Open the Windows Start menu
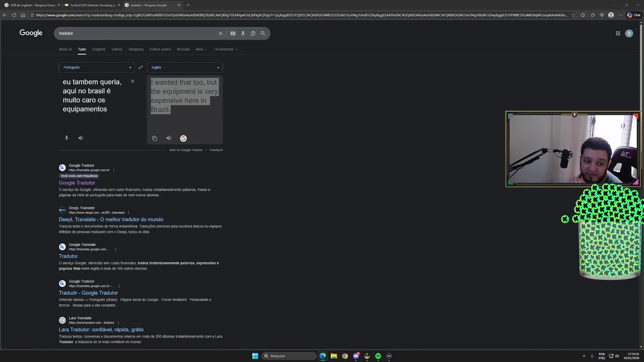Screen dimensions: 644x362 pos(255,356)
